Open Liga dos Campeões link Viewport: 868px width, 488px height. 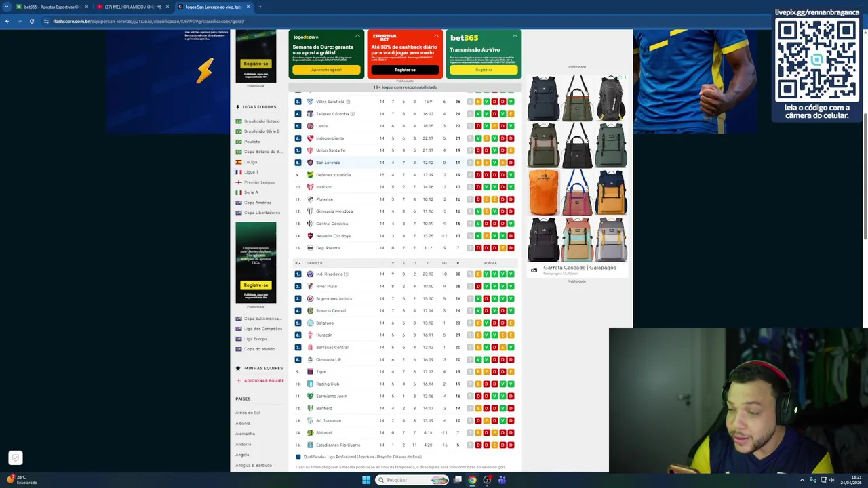pyautogui.click(x=263, y=329)
